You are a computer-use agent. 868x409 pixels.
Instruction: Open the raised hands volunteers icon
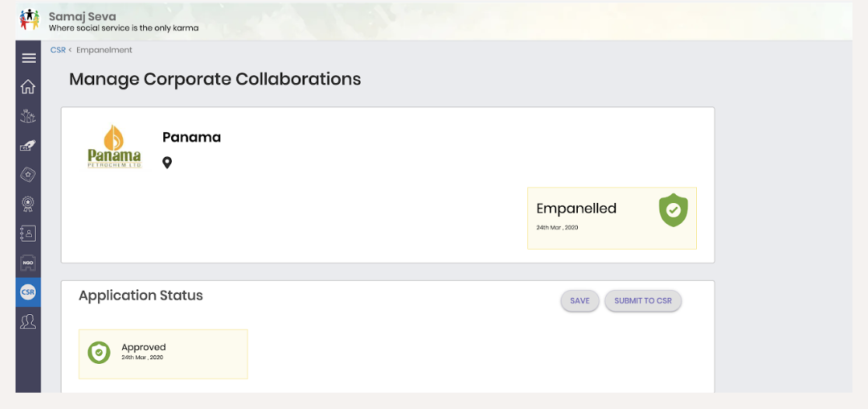(28, 116)
